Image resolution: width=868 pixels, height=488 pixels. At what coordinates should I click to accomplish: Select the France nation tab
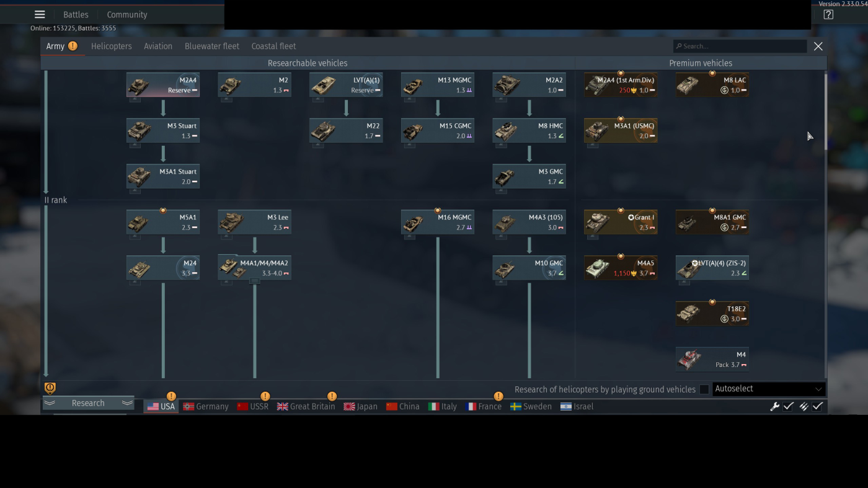(x=483, y=407)
